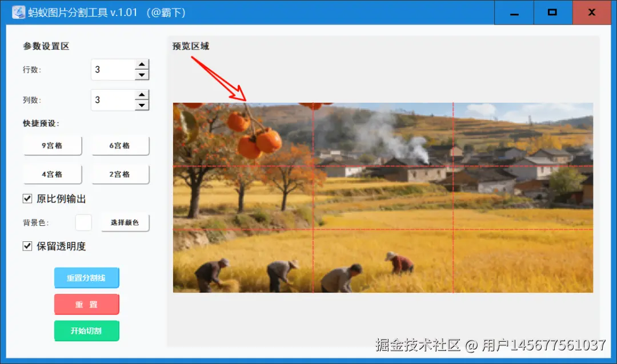Choose the 2宫格 preset
This screenshot has height=364, width=617.
click(120, 174)
